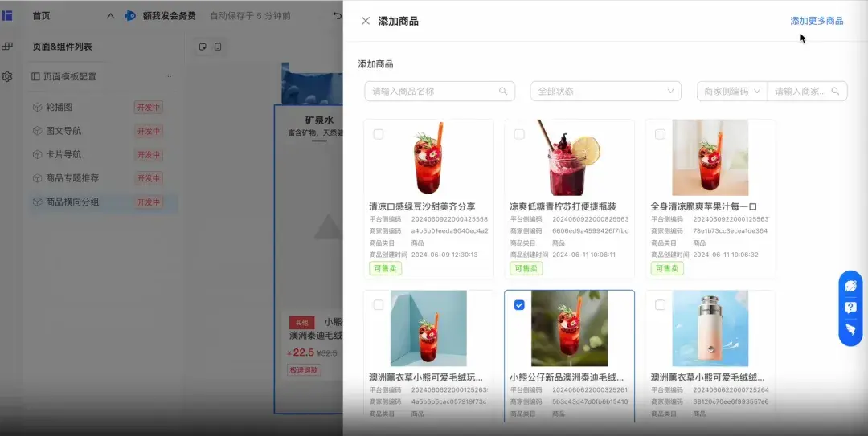868x436 pixels.
Task: Click the 首页 page title
Action: 41,16
